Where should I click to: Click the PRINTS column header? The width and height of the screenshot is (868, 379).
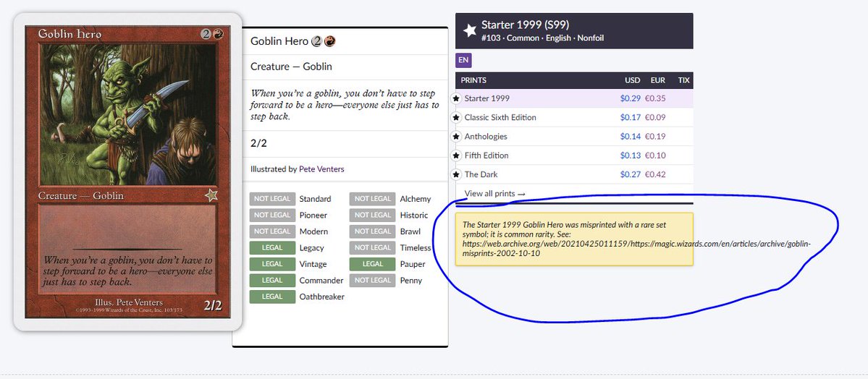473,80
